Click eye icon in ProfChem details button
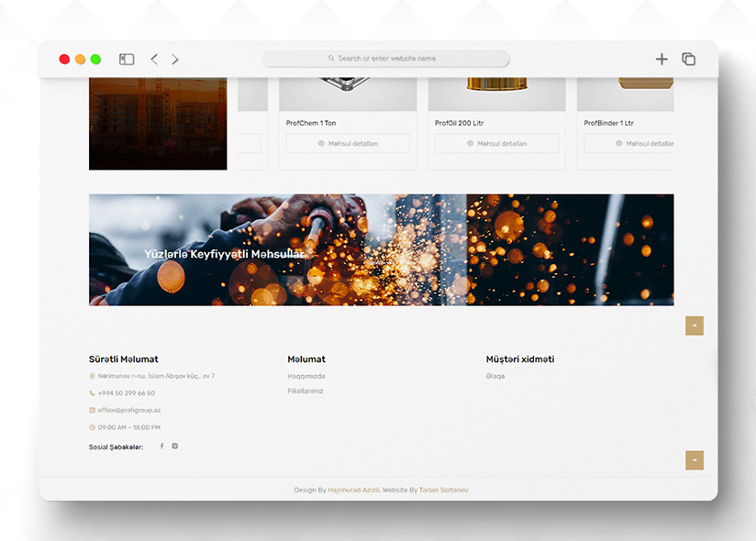The width and height of the screenshot is (756, 541). click(321, 144)
